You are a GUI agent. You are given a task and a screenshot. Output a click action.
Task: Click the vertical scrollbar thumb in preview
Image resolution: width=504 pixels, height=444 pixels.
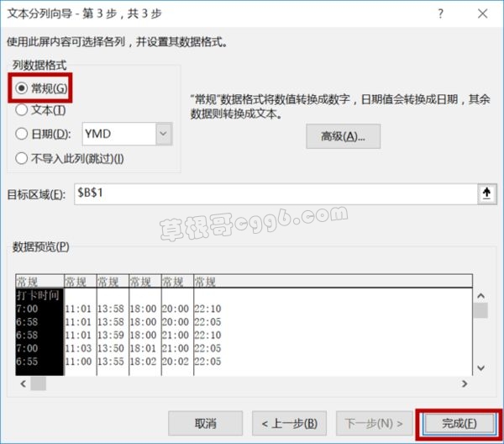coord(480,310)
